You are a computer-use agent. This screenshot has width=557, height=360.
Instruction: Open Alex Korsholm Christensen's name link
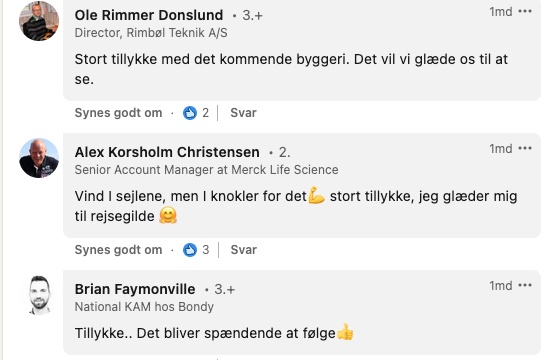167,152
